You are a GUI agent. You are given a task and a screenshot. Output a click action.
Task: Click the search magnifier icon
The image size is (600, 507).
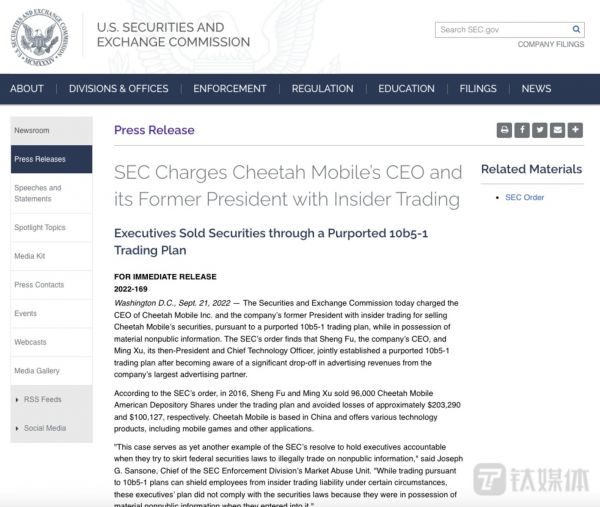pyautogui.click(x=577, y=30)
